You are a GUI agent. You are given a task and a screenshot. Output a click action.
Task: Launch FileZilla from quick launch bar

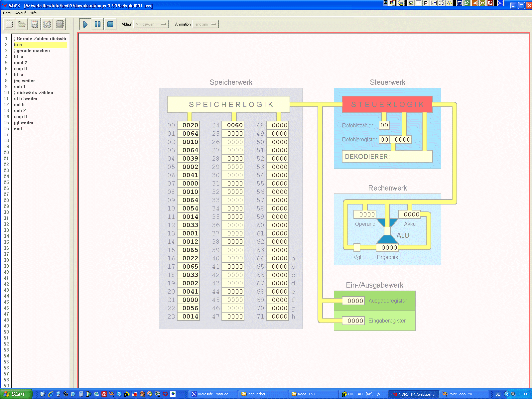(104, 394)
